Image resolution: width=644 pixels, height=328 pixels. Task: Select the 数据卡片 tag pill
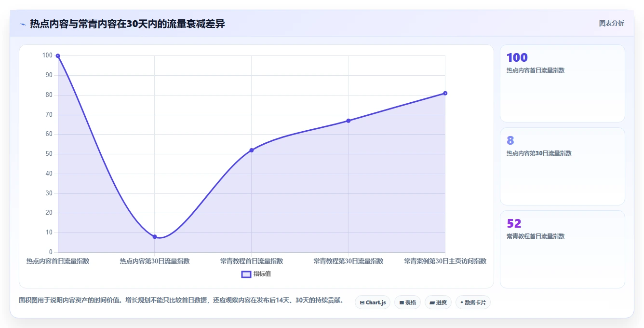point(473,302)
